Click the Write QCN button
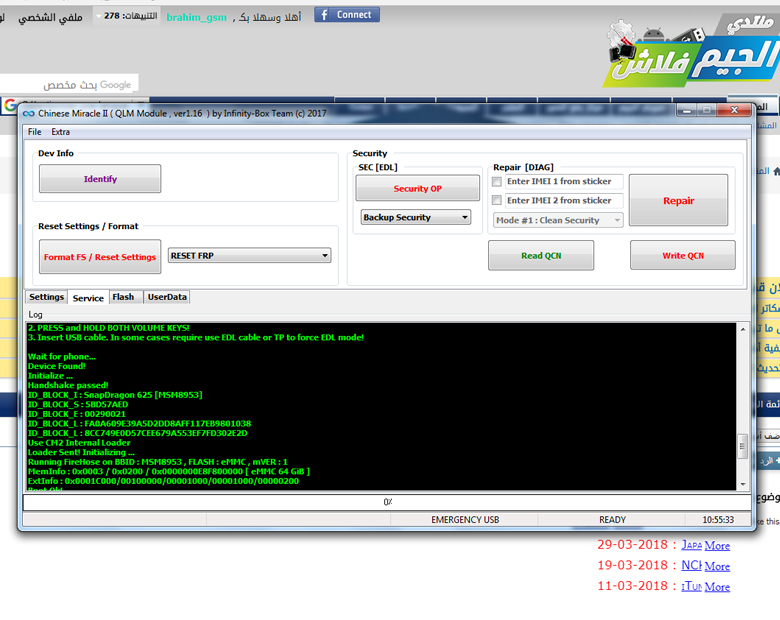The width and height of the screenshot is (780, 620). point(682,255)
